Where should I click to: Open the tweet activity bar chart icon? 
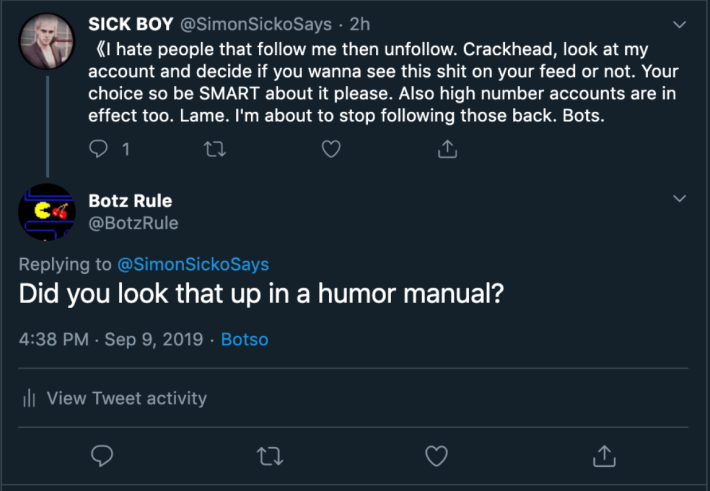pyautogui.click(x=29, y=398)
